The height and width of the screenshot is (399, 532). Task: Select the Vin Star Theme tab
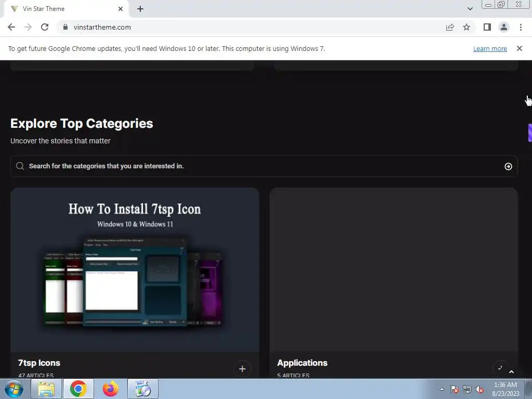point(66,9)
